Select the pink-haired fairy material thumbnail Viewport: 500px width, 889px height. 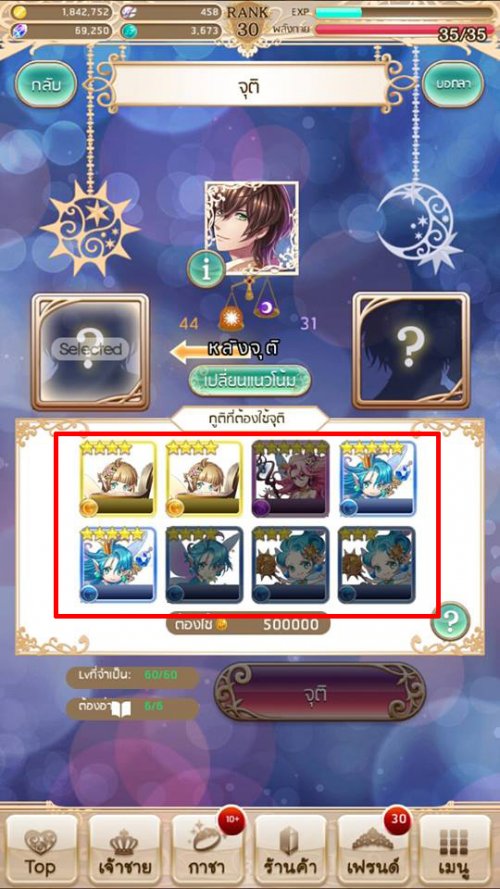point(290,479)
